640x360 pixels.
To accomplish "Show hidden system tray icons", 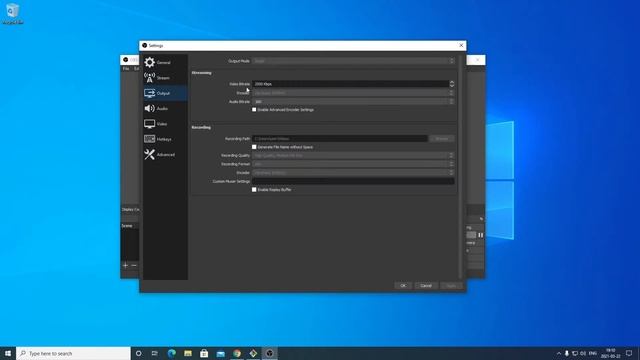I will coord(558,353).
